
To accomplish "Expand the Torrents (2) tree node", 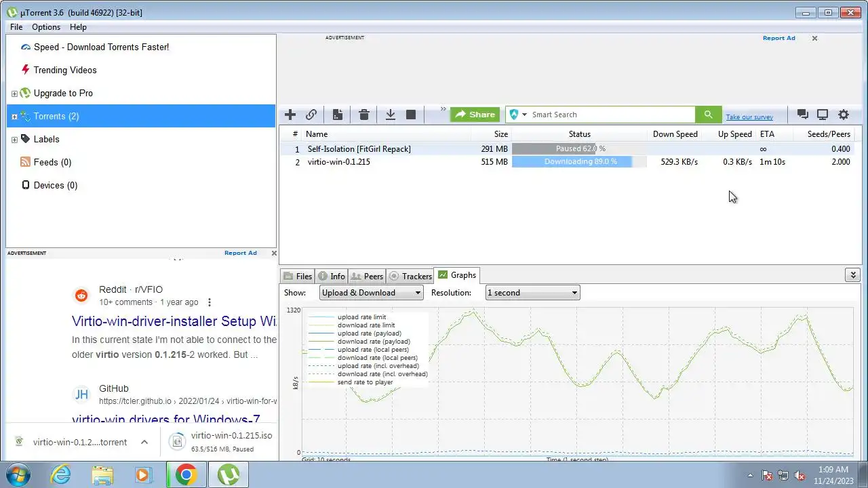I will tap(14, 117).
